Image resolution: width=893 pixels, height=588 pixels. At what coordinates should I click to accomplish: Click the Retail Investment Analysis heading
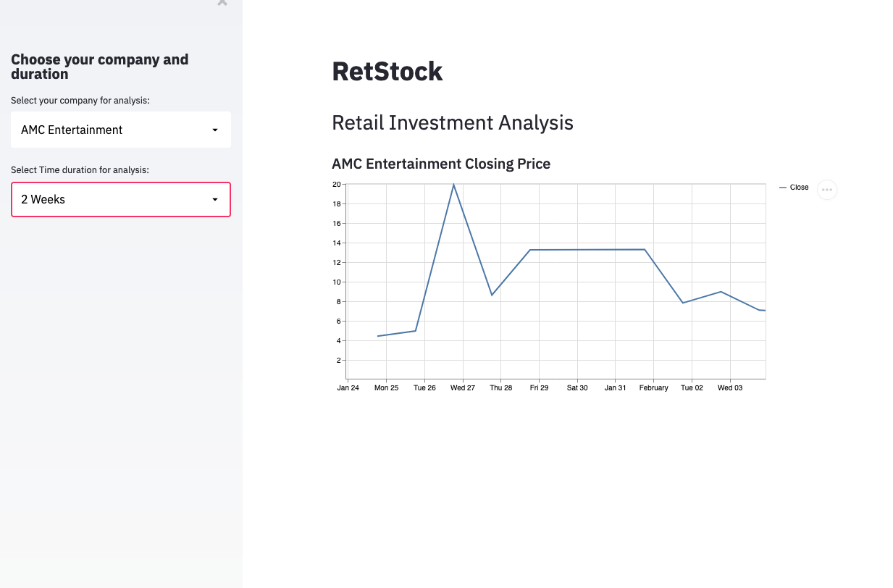coord(453,122)
